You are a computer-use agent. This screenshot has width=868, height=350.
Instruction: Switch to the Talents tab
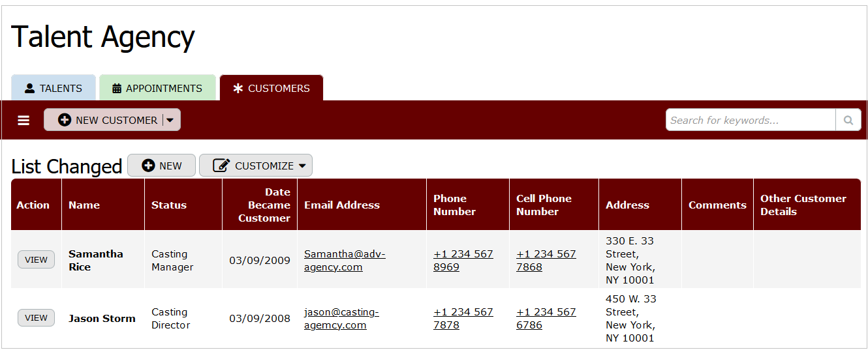pyautogui.click(x=54, y=88)
